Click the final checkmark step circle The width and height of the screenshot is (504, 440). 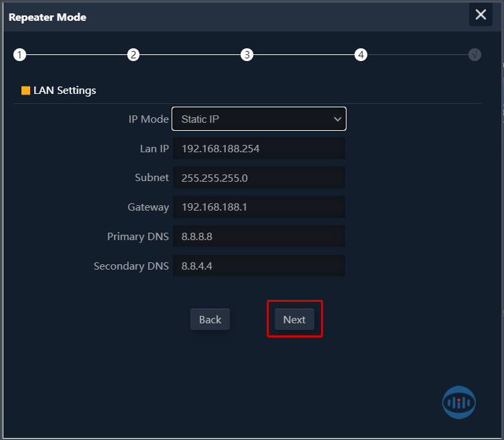475,55
